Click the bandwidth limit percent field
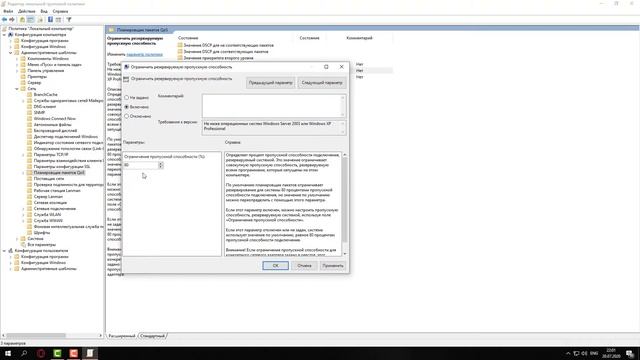Screen dimensions: 640x360 pos(141,165)
